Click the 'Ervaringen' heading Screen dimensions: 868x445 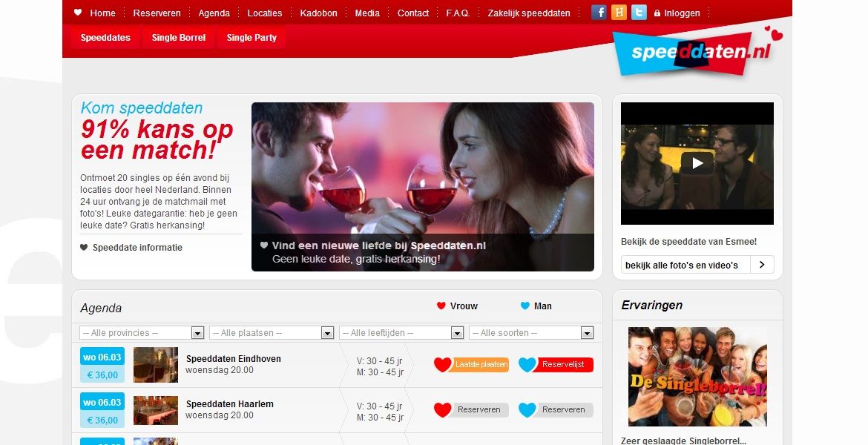point(651,305)
